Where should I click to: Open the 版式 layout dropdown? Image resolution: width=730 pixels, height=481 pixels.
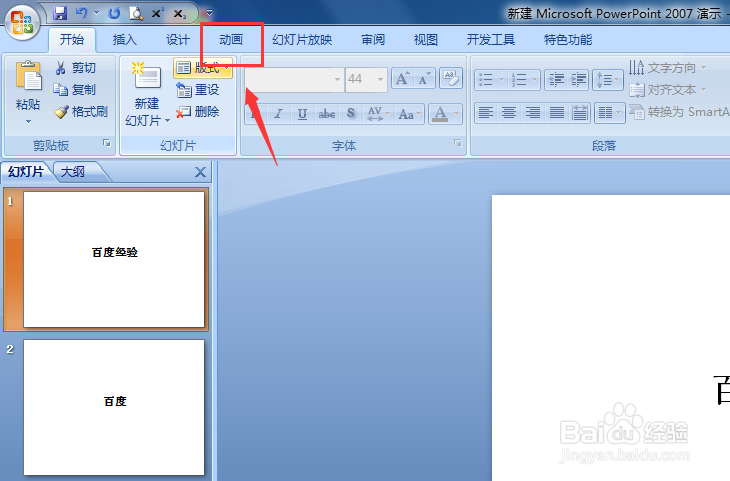(203, 68)
